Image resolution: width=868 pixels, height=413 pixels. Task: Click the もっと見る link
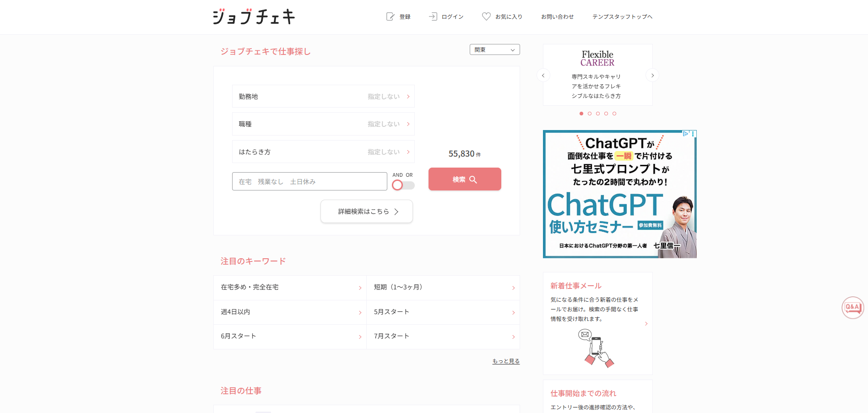tap(506, 361)
